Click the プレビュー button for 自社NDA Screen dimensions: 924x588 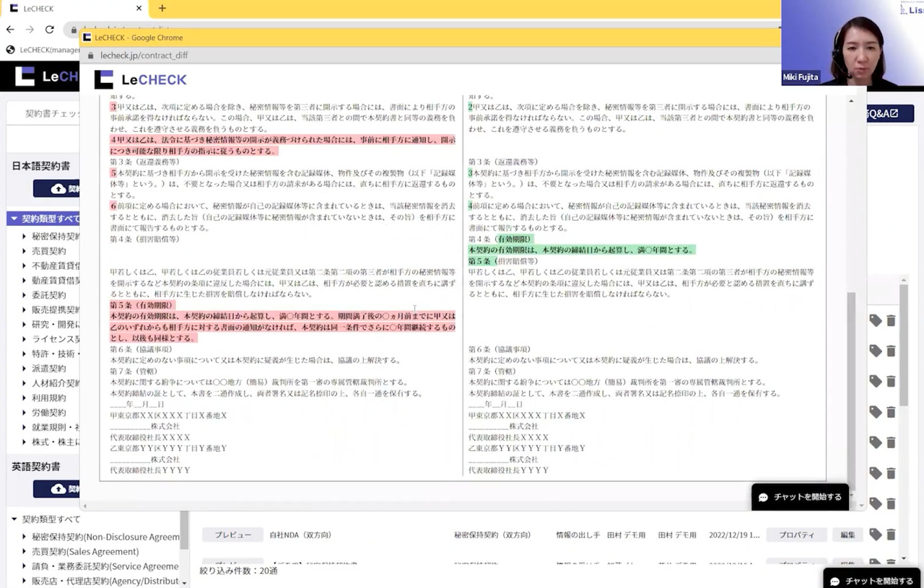(232, 535)
